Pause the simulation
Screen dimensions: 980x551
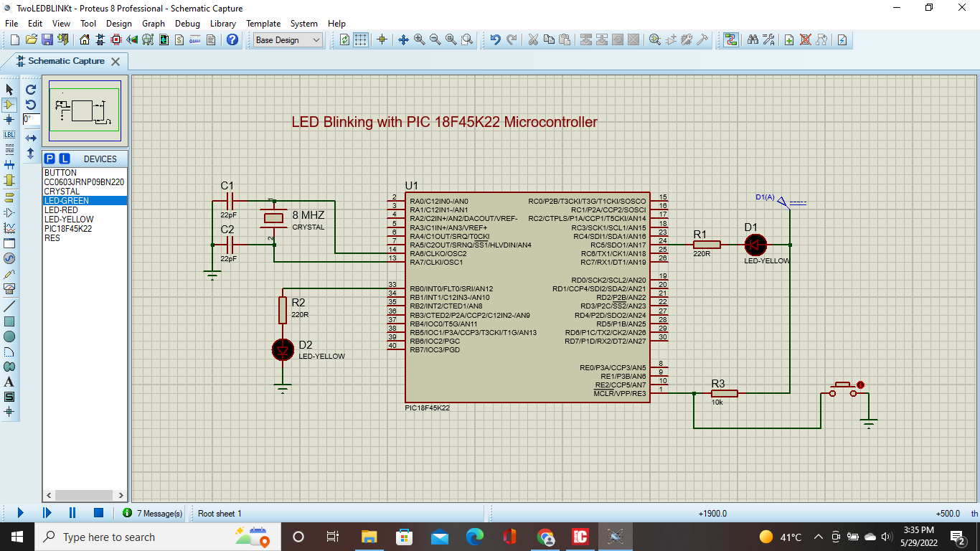pos(72,513)
